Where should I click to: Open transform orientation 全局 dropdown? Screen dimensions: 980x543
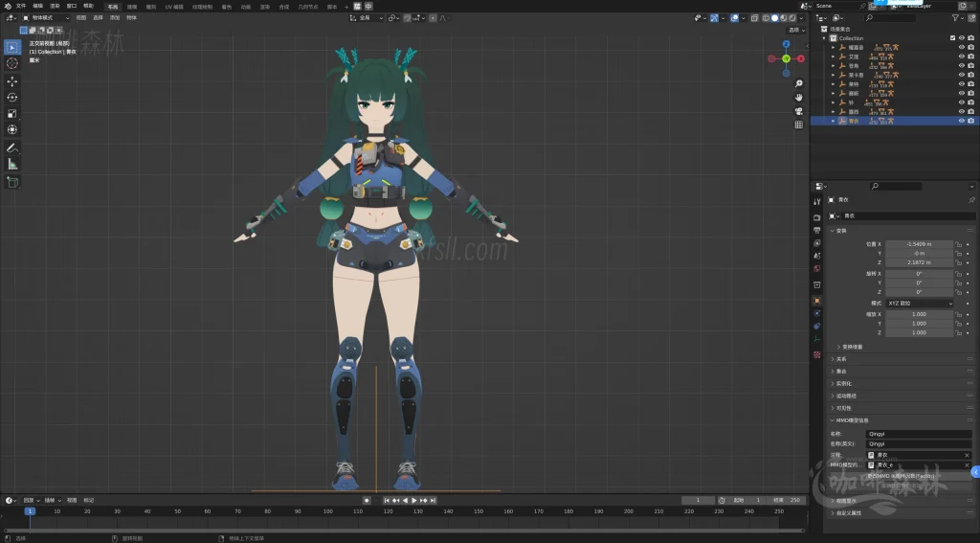(x=367, y=18)
